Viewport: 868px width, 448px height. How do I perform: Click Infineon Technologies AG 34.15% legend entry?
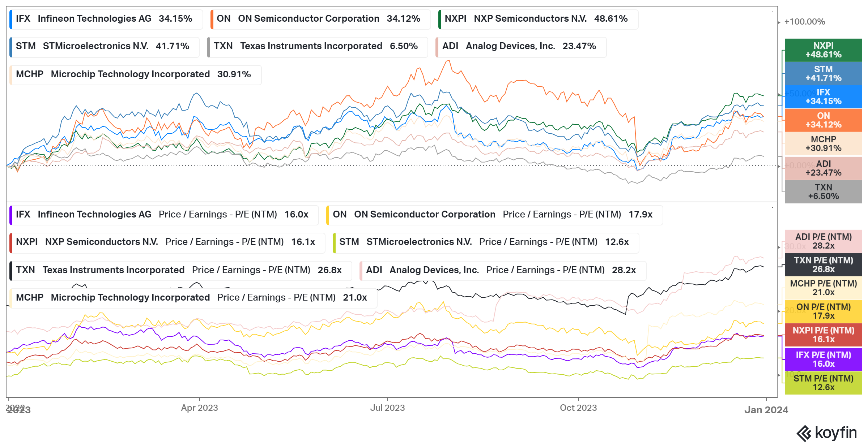[x=106, y=19]
